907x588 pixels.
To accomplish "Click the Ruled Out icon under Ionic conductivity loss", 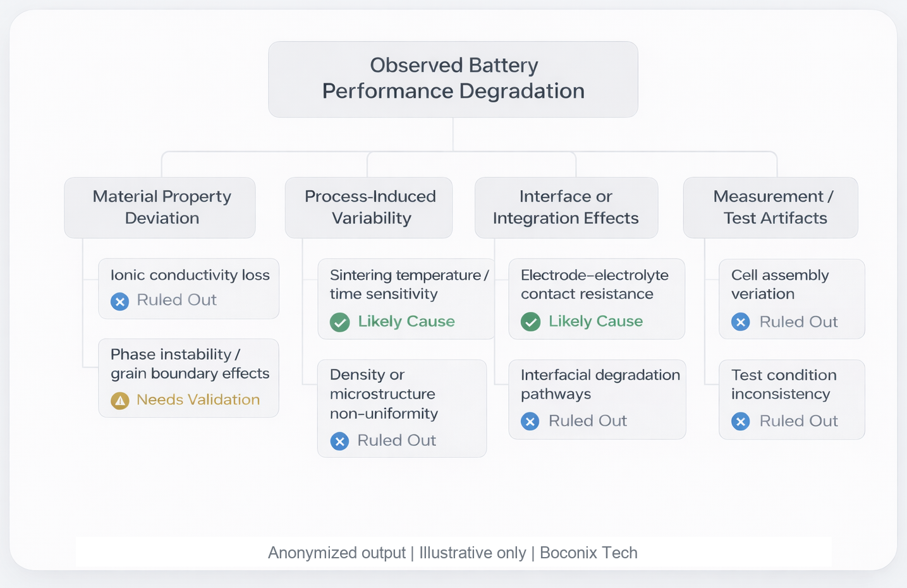I will 120,301.
